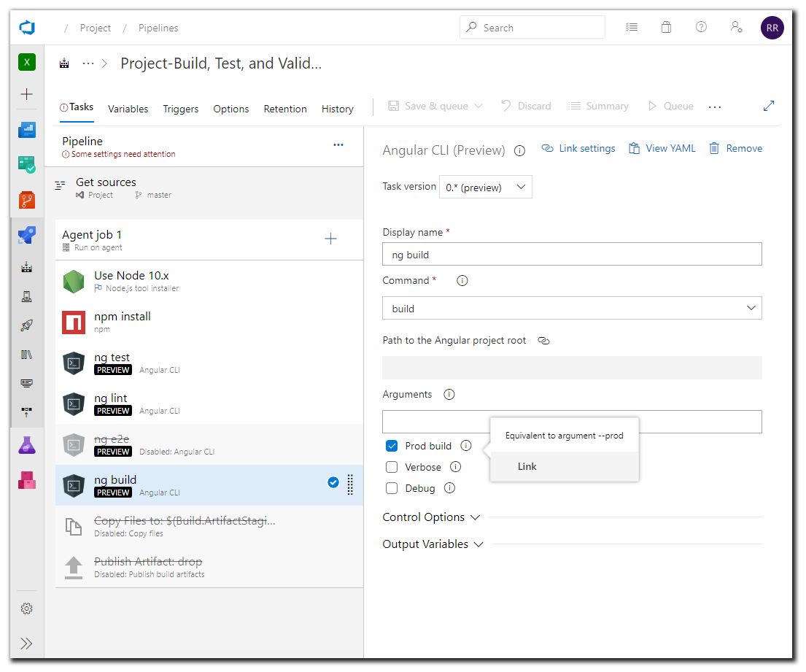This screenshot has width=806, height=672.
Task: Open Builds icon in sidebar
Action: pyautogui.click(x=27, y=267)
